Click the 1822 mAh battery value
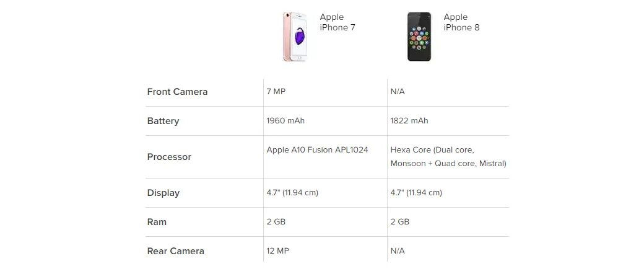Image resolution: width=644 pixels, height=279 pixels. 409,120
